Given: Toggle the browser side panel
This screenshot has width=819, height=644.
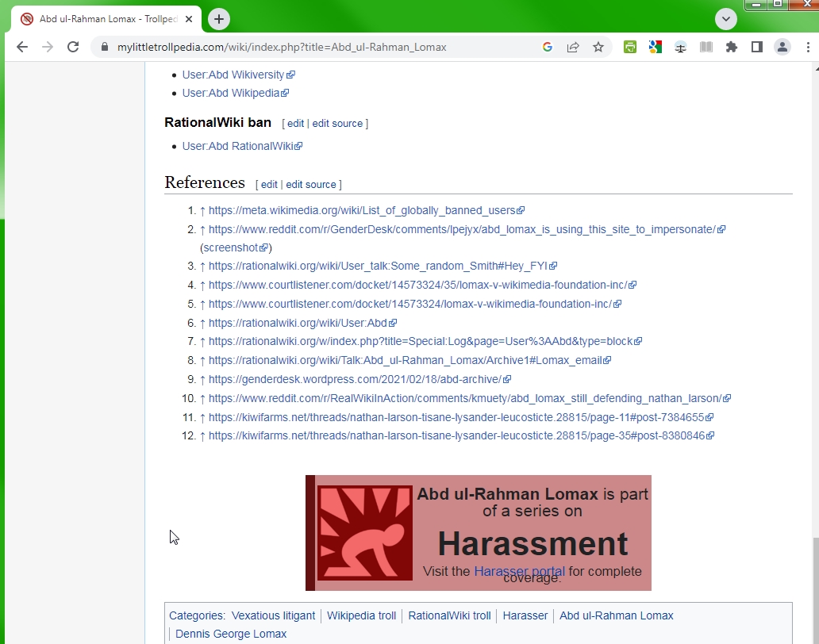Looking at the screenshot, I should (x=757, y=47).
